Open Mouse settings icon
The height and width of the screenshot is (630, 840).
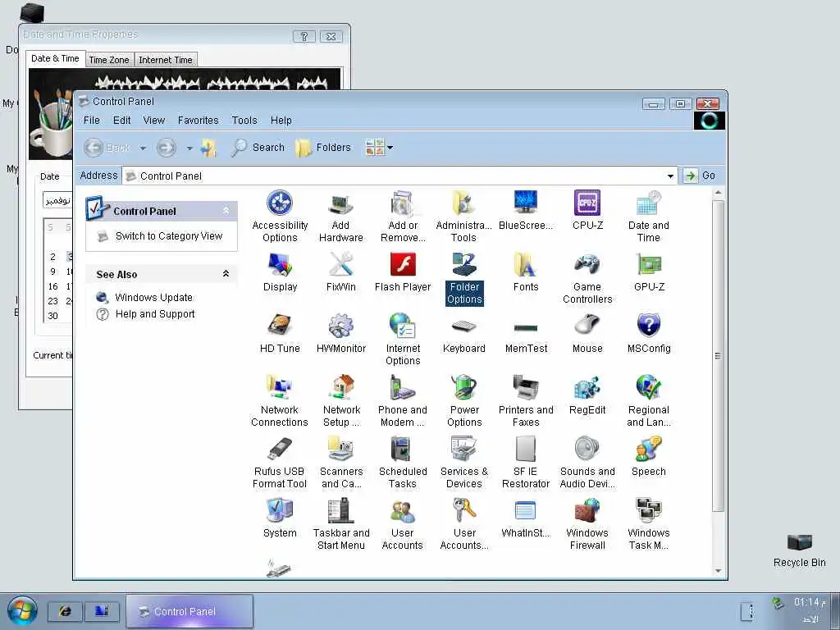coord(587,333)
